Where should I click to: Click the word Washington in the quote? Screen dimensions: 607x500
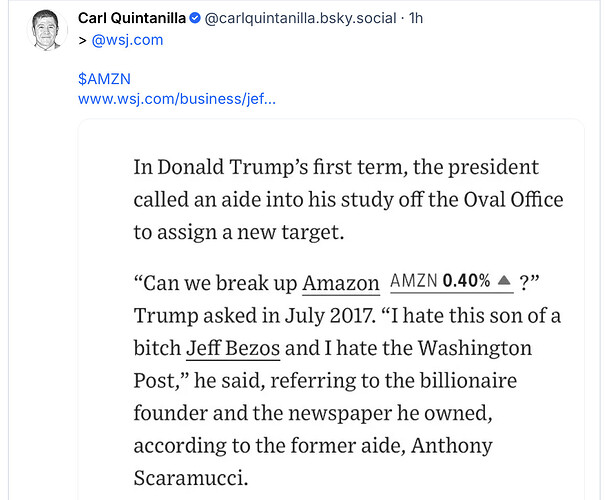pos(475,349)
